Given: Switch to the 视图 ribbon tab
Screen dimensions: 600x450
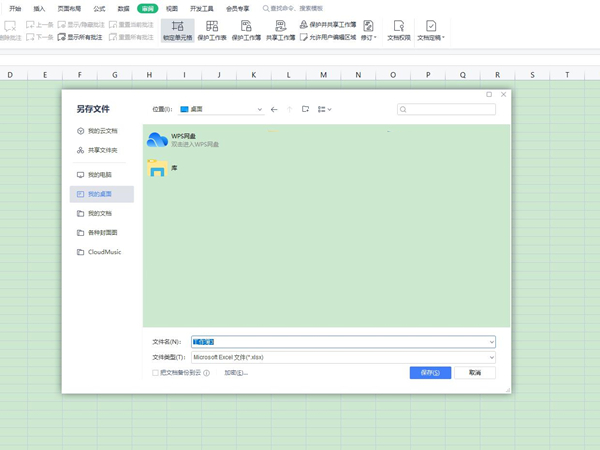Looking at the screenshot, I should point(172,8).
